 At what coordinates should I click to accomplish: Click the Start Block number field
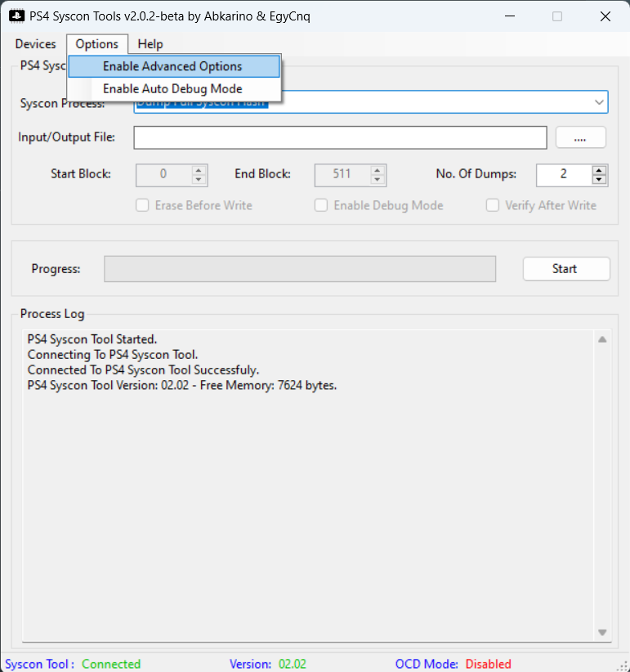[x=163, y=175]
